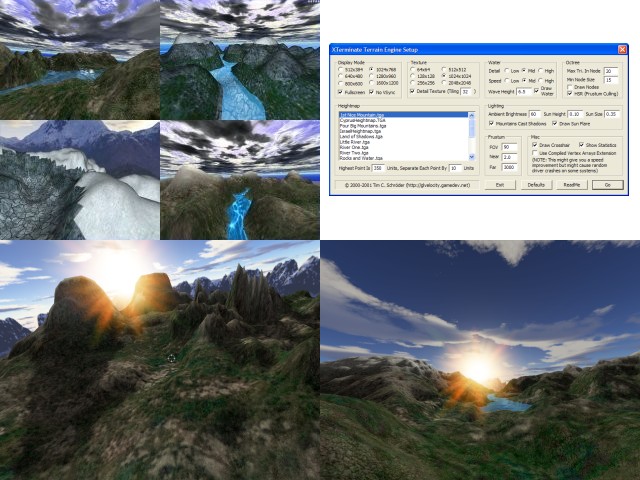Click the Sun Size field

coord(612,114)
